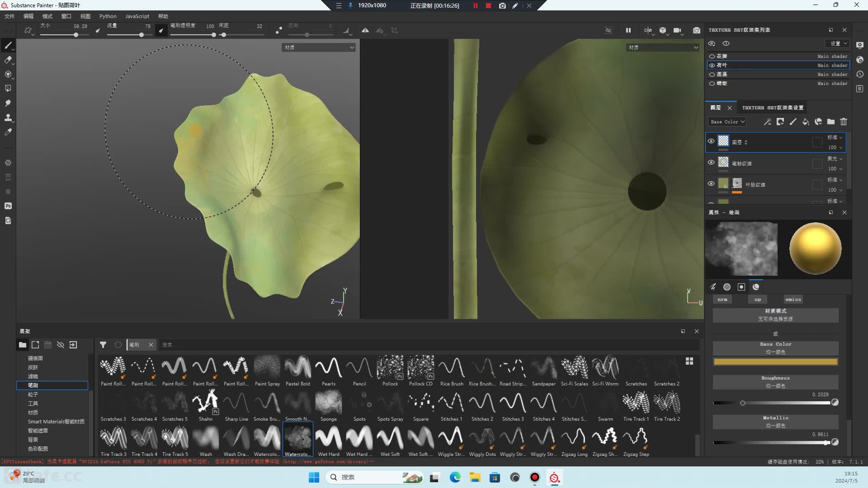Select Smart Materials智能材质 shelf category
This screenshot has height=488, width=868.
click(x=56, y=422)
